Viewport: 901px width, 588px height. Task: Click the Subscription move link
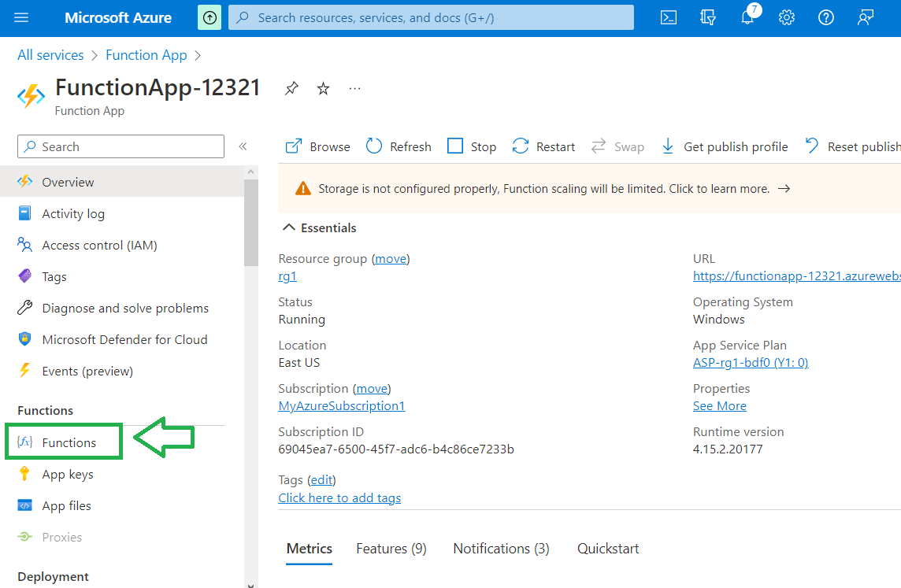(x=372, y=389)
